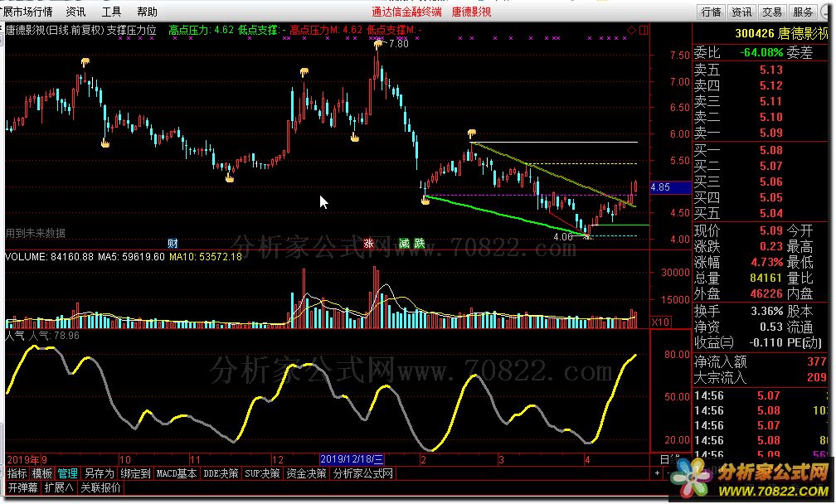The width and height of the screenshot is (836, 504).
Task: Click the 现价 5.09 value
Action: [771, 230]
